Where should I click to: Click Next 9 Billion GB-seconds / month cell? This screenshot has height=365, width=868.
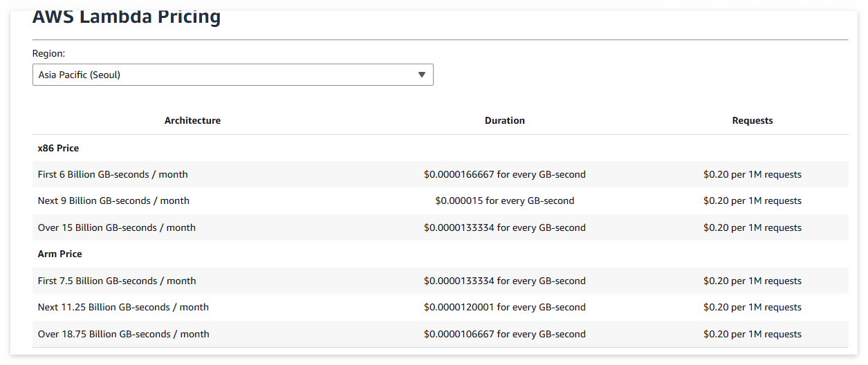[x=113, y=200]
